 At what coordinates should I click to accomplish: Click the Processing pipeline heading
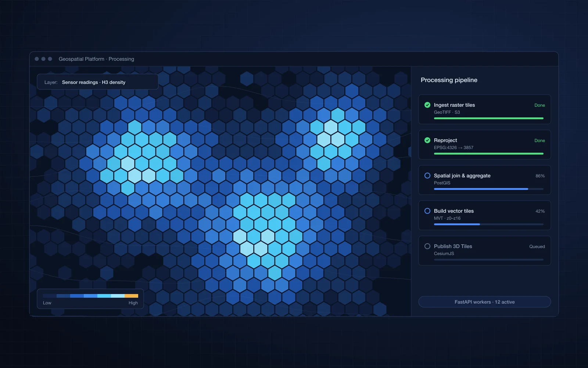[x=449, y=80]
